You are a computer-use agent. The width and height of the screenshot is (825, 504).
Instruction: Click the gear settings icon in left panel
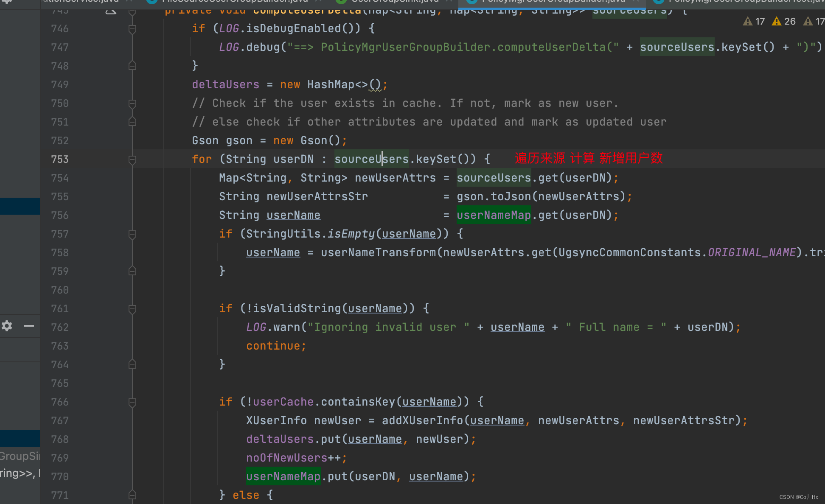coord(7,326)
